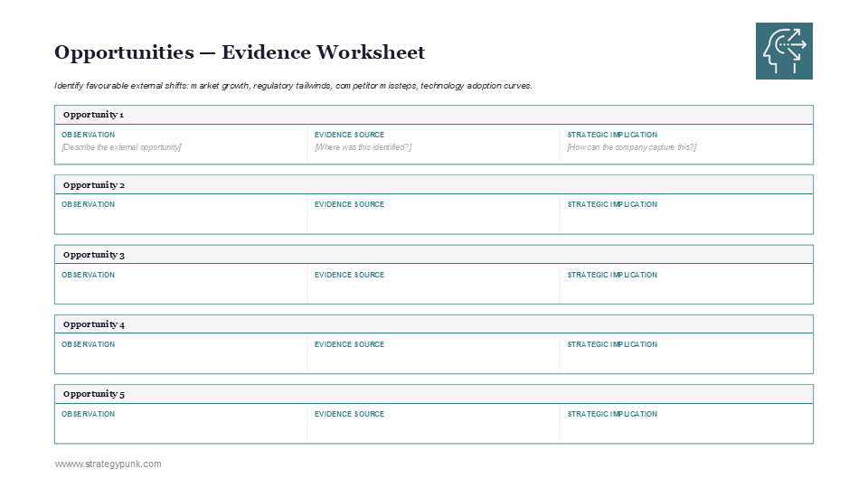Click '[How can the company capture this?]' placeholder
868x488 pixels.
(632, 147)
